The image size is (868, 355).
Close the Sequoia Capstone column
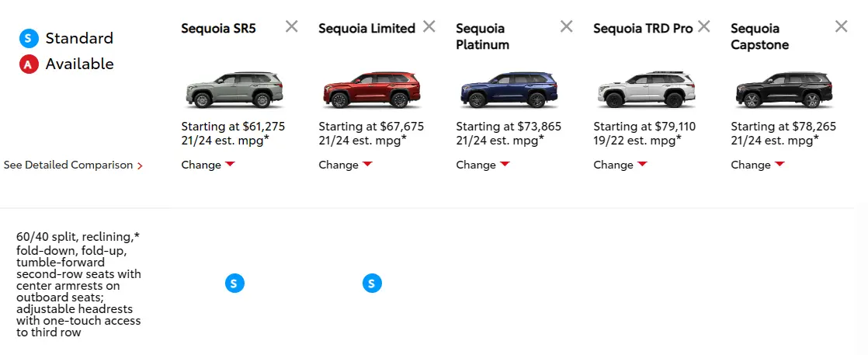tap(841, 26)
